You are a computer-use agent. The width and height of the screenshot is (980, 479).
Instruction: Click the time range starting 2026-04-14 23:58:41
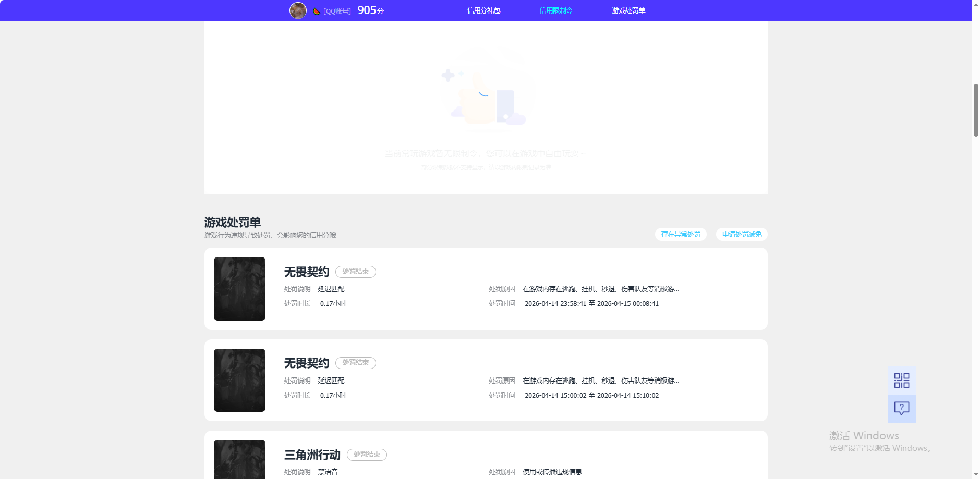(x=591, y=304)
